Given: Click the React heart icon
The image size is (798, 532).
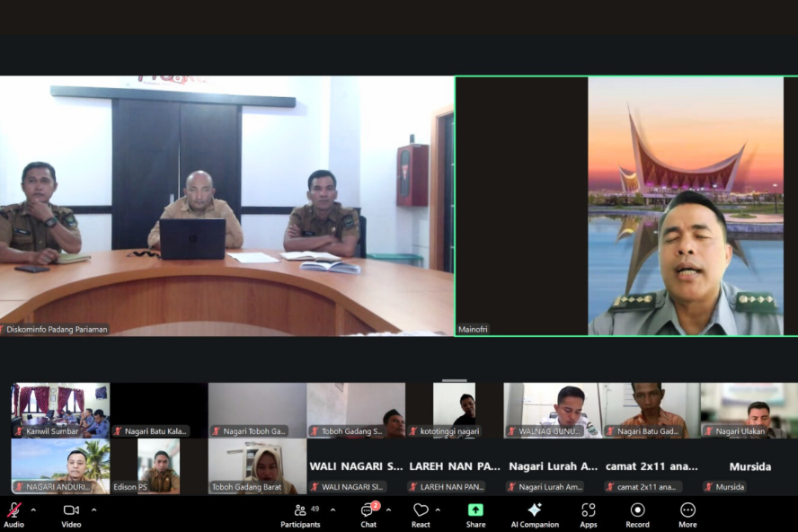Looking at the screenshot, I should (x=420, y=510).
